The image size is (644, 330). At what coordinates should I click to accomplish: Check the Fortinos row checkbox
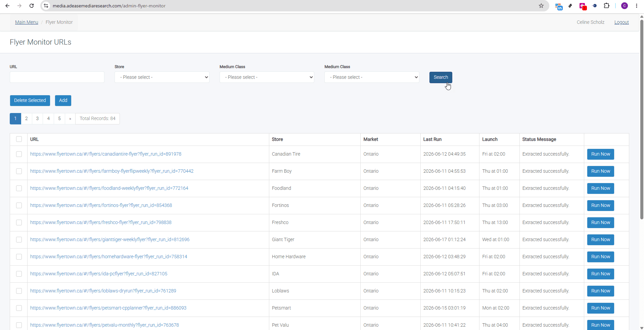(x=19, y=205)
